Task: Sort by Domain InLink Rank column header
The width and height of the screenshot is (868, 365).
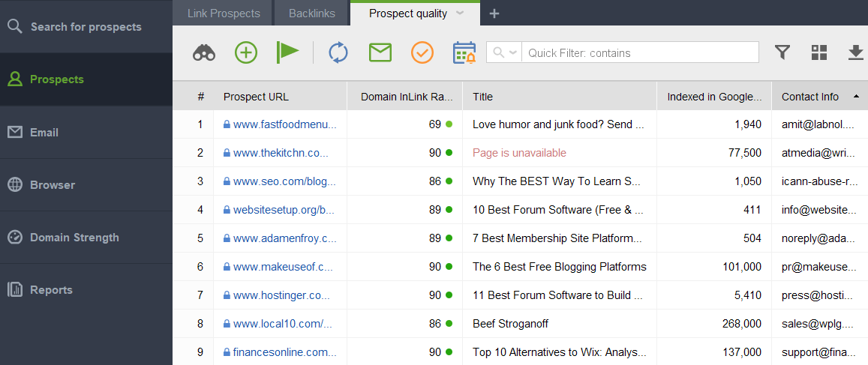Action: [x=404, y=97]
